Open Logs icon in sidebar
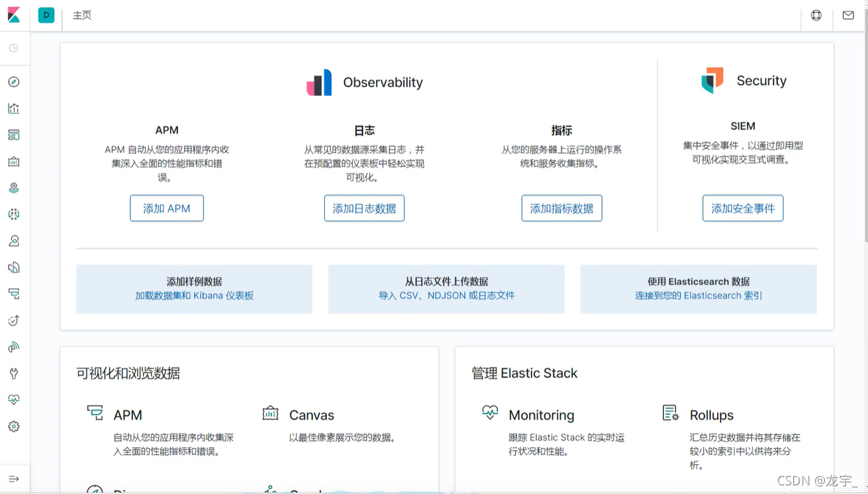868x494 pixels. pyautogui.click(x=14, y=267)
